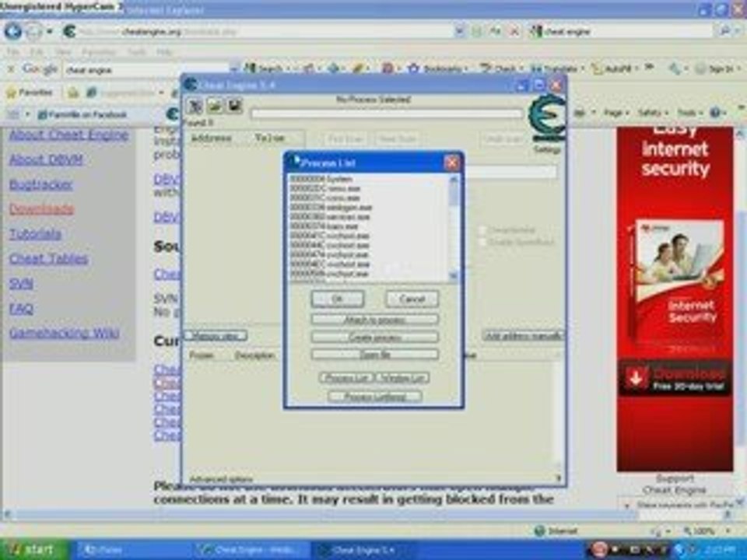Close the Google Toolbar with its X
747x560 pixels.
point(10,69)
